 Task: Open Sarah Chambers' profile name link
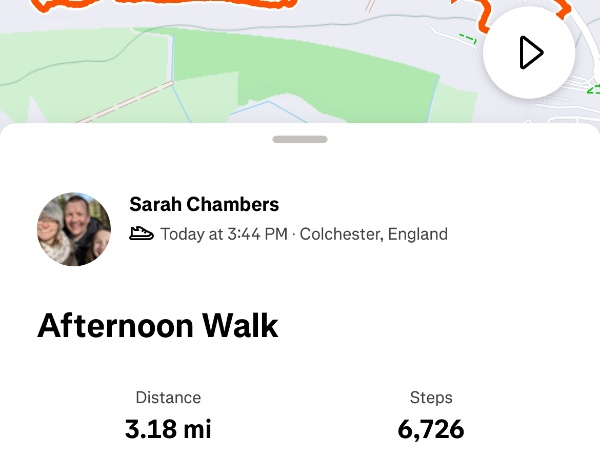click(x=204, y=205)
